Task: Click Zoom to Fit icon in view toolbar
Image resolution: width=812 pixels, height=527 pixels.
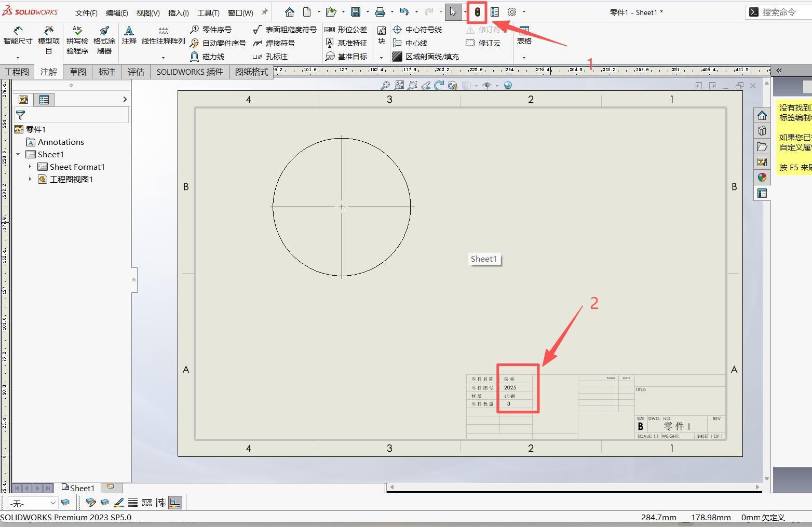Action: 399,86
